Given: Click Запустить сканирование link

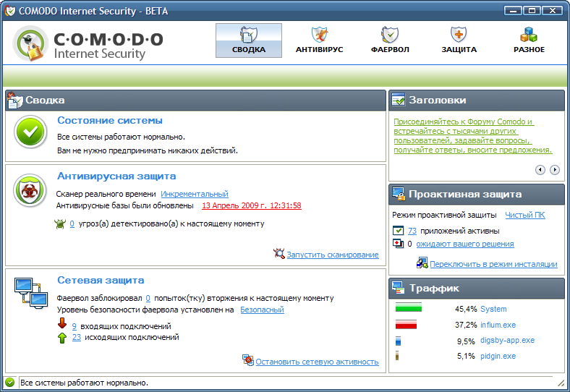Looking at the screenshot, I should (333, 255).
